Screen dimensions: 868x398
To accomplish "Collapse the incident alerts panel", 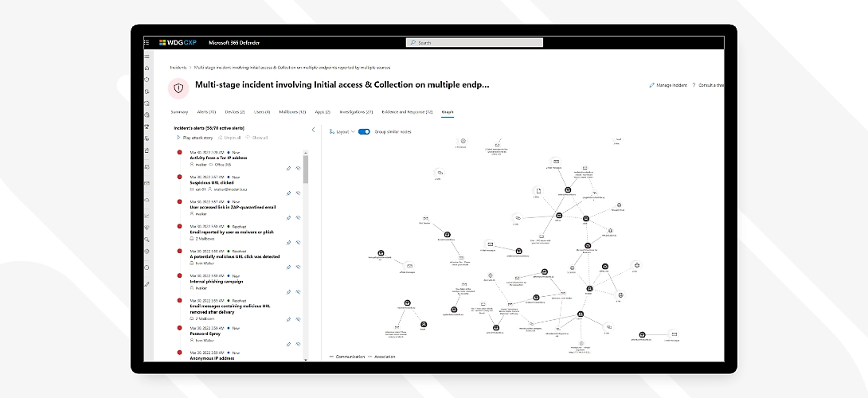I will tap(313, 129).
